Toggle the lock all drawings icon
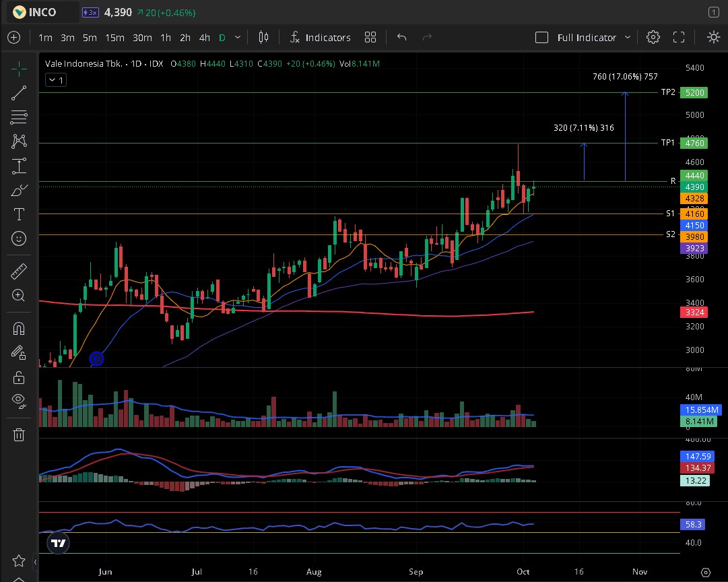 pyautogui.click(x=19, y=377)
